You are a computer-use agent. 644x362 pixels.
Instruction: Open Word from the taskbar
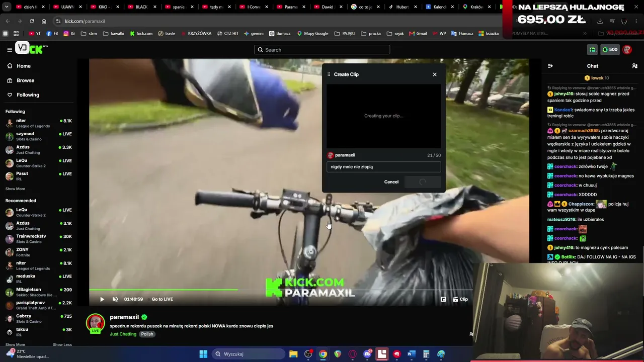click(411, 354)
